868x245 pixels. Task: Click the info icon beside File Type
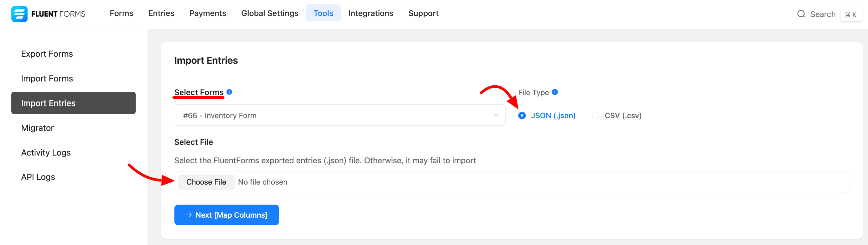(555, 92)
